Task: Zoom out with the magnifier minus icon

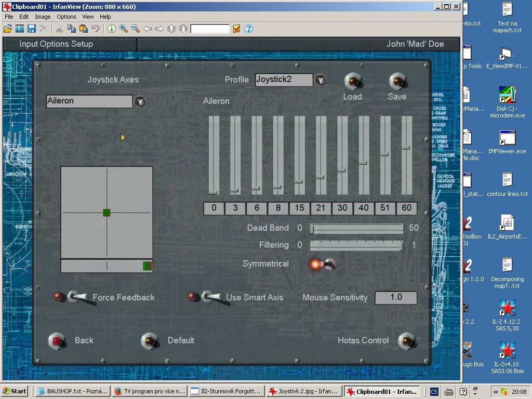Action: 136,29
